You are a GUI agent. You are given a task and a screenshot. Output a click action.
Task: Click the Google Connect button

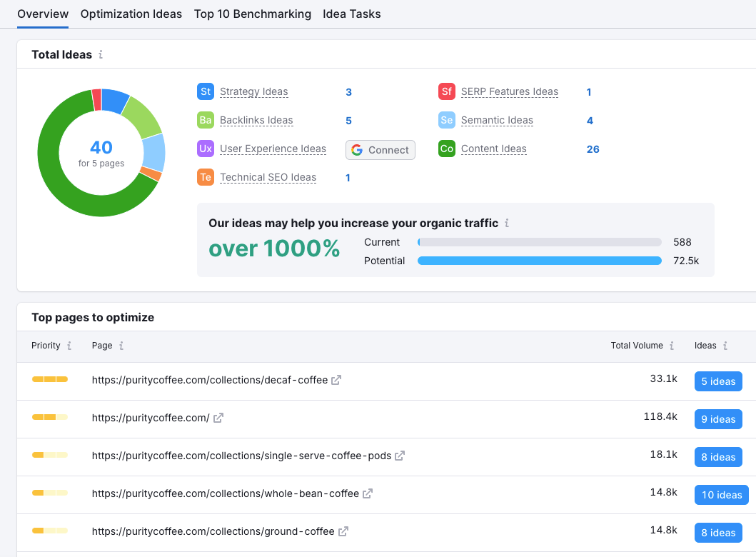click(380, 150)
